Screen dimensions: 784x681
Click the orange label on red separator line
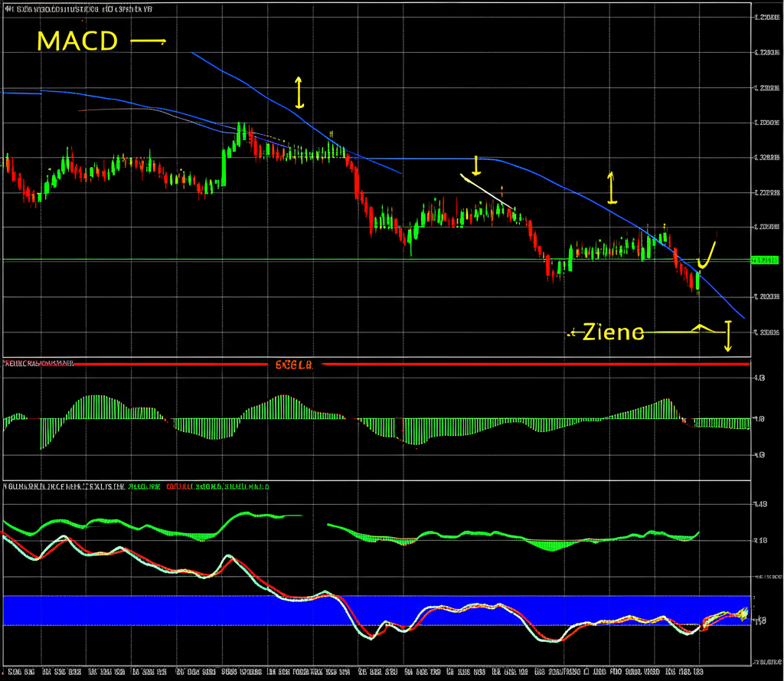point(293,365)
